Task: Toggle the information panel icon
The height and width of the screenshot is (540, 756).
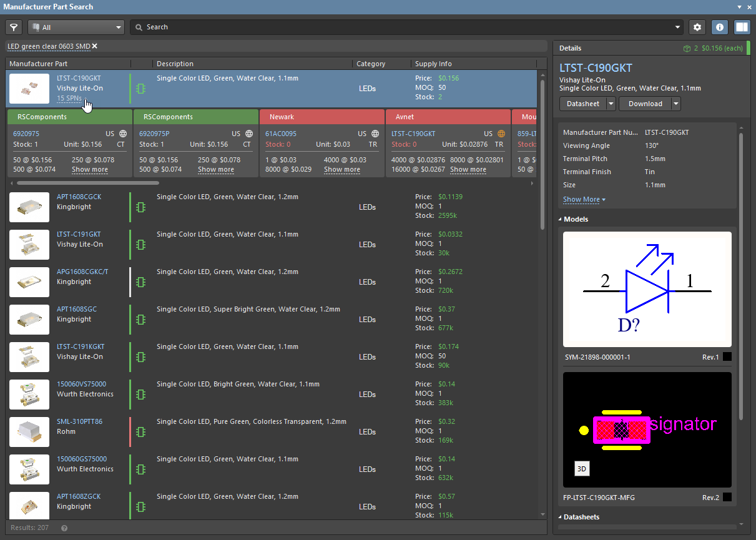Action: (720, 27)
